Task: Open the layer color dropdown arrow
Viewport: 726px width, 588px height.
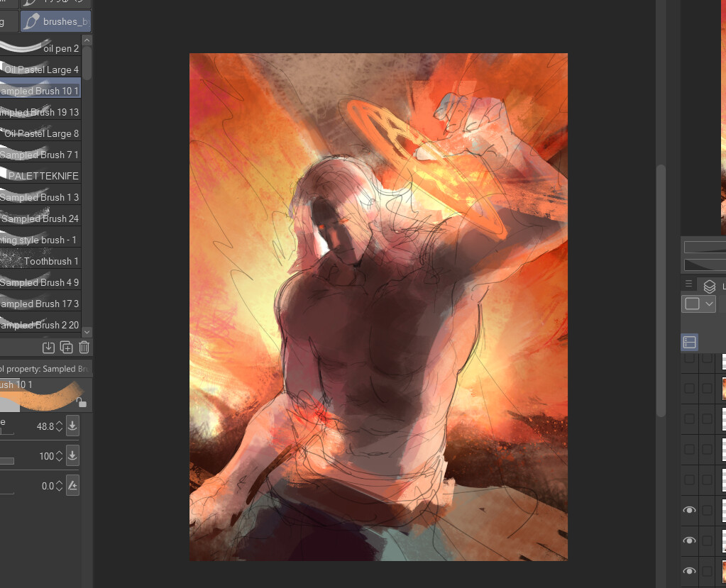Action: [x=708, y=304]
